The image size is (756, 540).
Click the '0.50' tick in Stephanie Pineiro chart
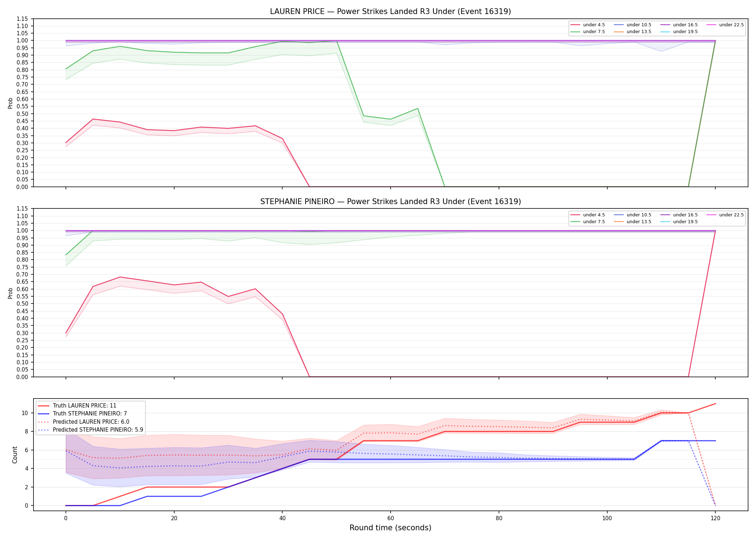[22, 304]
